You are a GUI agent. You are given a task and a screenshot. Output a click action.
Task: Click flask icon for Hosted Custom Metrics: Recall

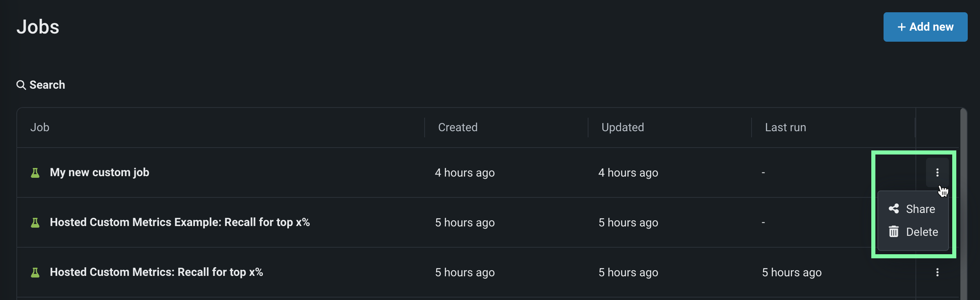(36, 273)
